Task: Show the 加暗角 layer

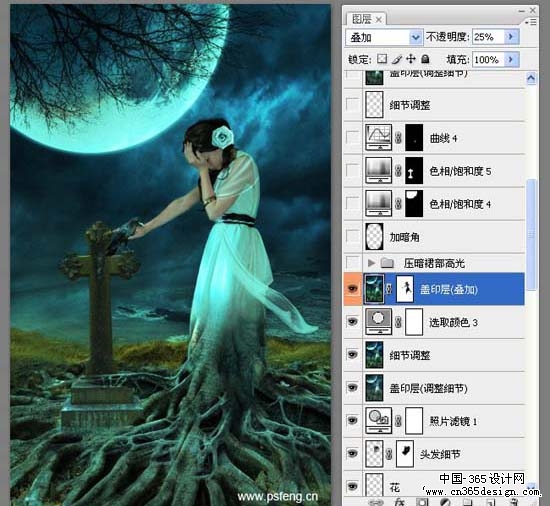Action: click(x=353, y=236)
